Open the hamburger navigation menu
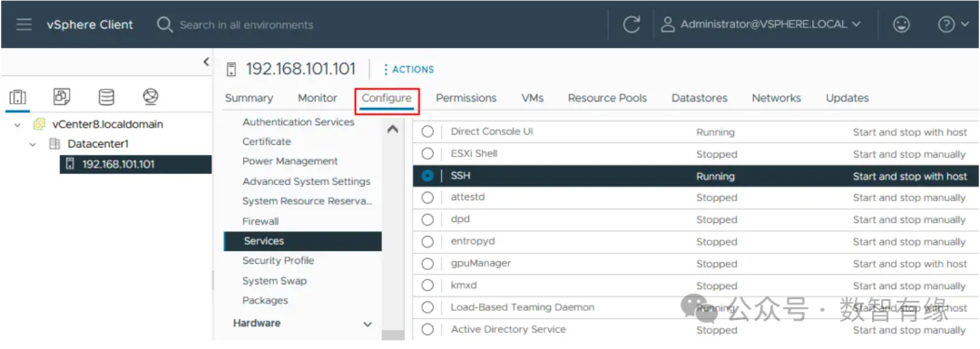 click(24, 25)
